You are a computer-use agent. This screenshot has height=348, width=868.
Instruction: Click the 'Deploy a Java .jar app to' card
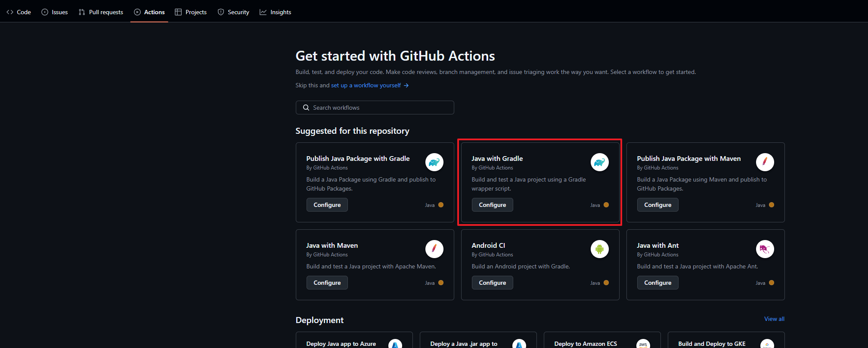click(478, 340)
